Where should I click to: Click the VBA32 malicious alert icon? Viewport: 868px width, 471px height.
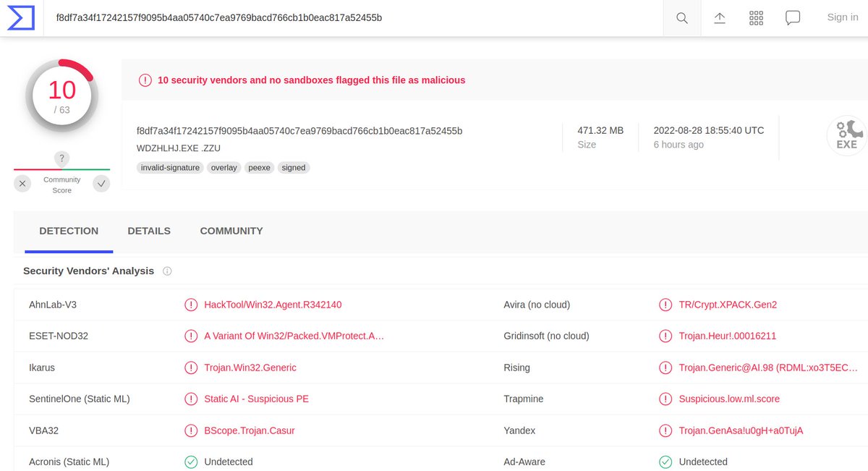tap(191, 430)
